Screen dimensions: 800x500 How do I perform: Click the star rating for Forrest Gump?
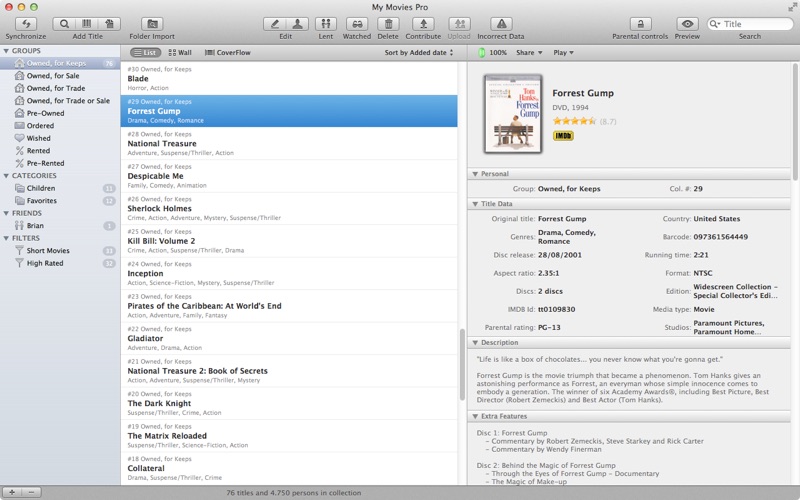(574, 121)
